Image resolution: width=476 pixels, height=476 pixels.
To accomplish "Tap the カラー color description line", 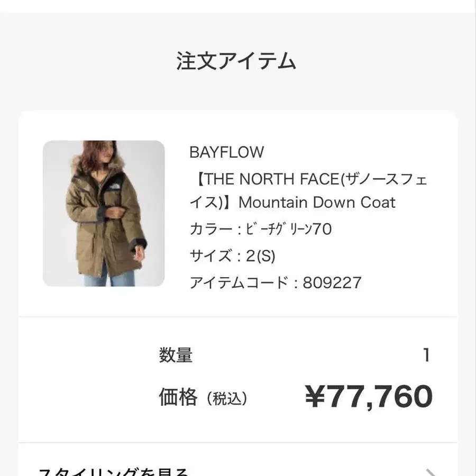I will (260, 230).
